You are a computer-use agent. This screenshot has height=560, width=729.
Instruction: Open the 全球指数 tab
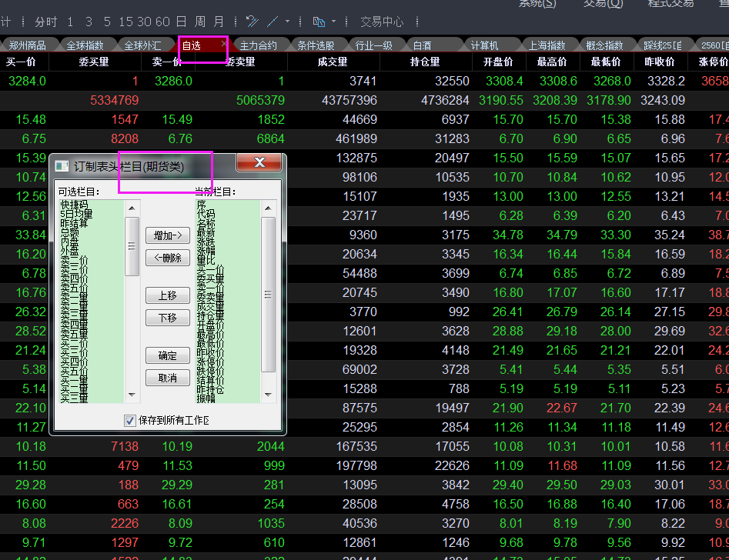(x=85, y=45)
